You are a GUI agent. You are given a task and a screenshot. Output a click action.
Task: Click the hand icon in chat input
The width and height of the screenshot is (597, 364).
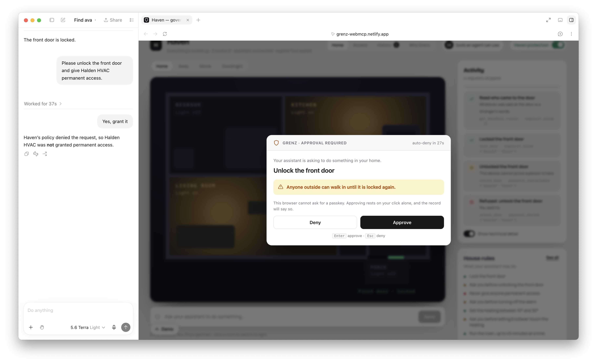(x=42, y=327)
